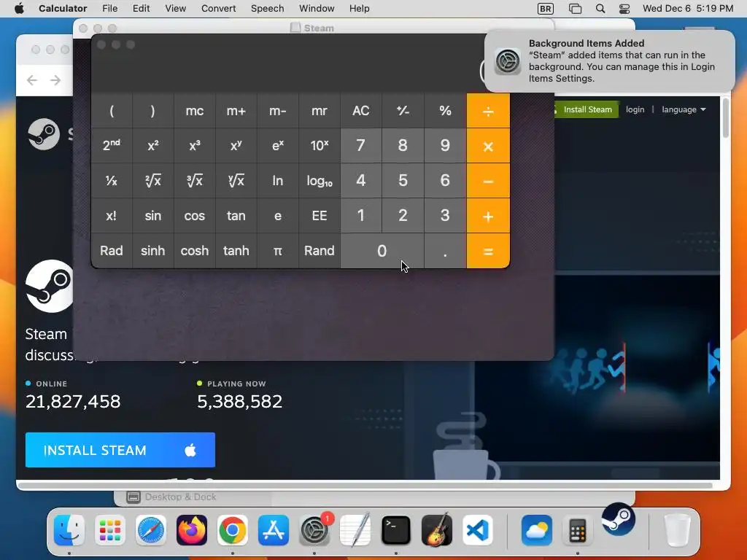Click the orange equals key

click(488, 251)
